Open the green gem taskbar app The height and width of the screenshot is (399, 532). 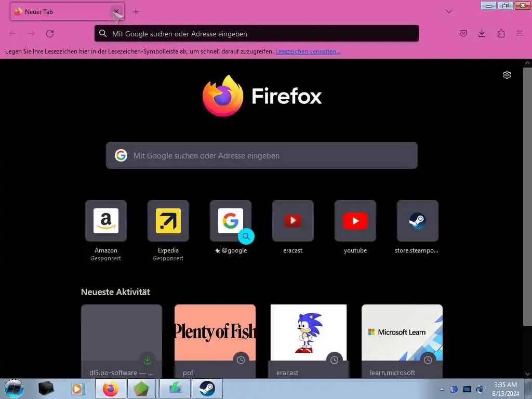click(x=141, y=389)
